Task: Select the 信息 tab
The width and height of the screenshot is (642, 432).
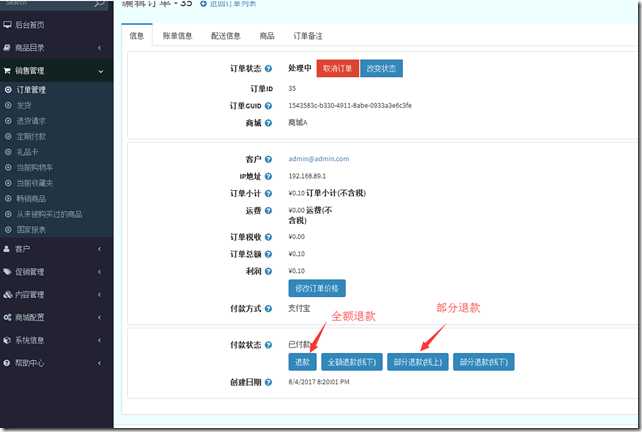Action: coord(137,36)
